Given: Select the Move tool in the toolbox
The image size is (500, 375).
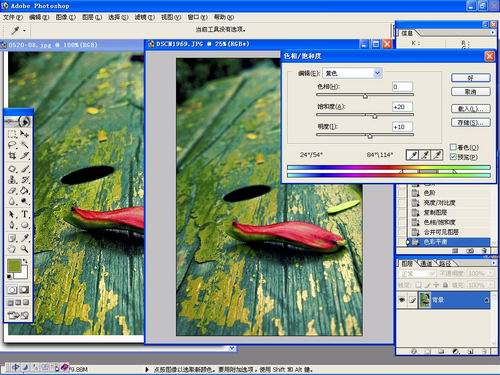Looking at the screenshot, I should coord(24,134).
